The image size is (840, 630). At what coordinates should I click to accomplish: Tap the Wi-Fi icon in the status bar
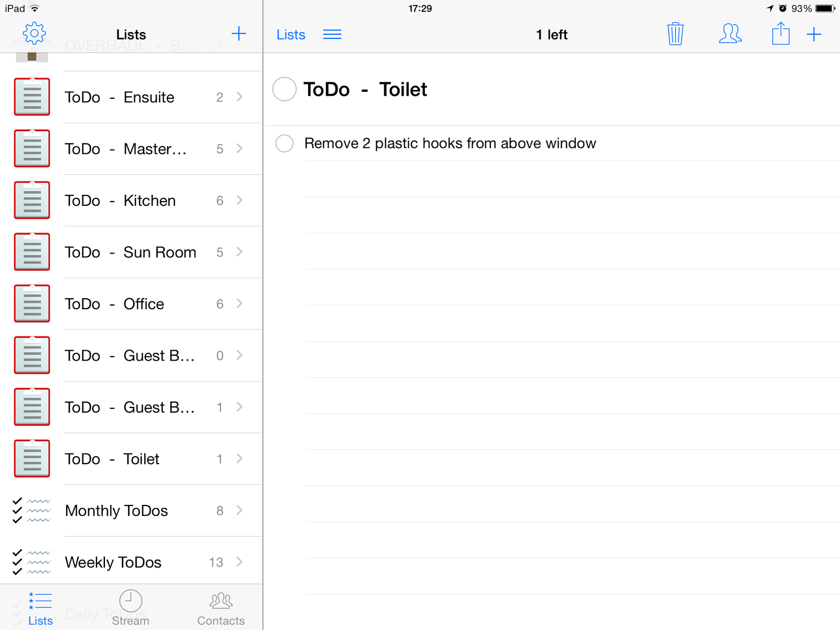click(35, 8)
